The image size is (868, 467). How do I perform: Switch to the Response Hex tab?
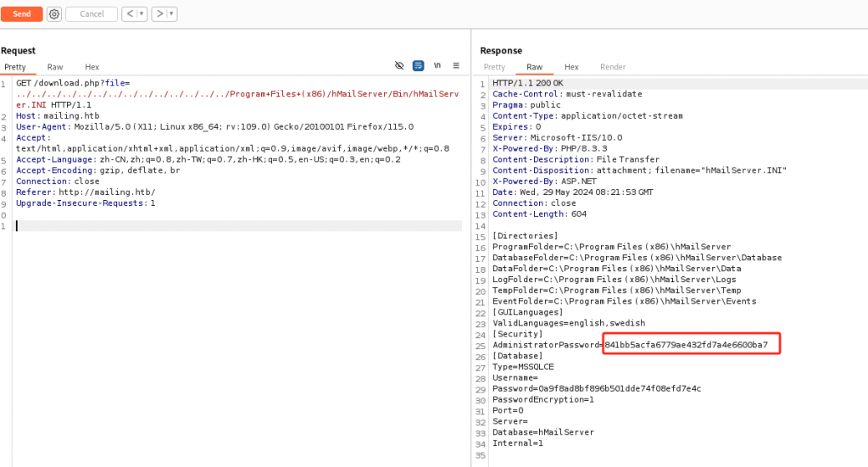pyautogui.click(x=571, y=67)
